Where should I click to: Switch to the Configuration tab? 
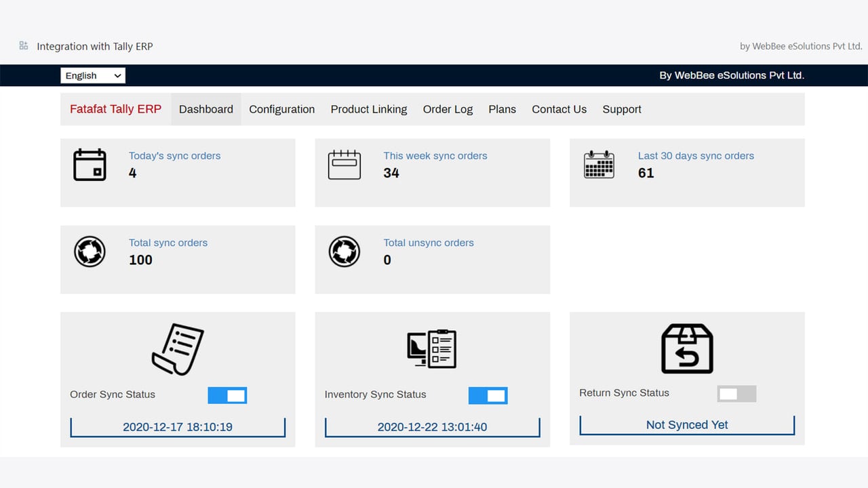(x=282, y=109)
